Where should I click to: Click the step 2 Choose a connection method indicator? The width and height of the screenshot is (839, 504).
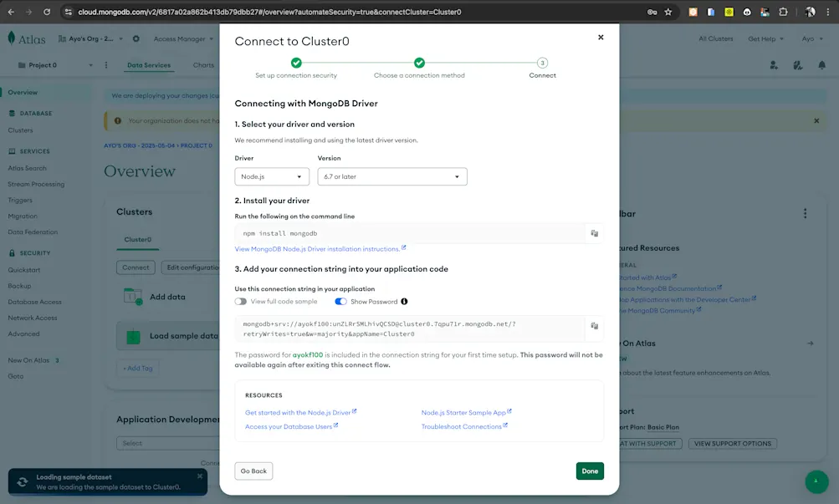click(419, 62)
